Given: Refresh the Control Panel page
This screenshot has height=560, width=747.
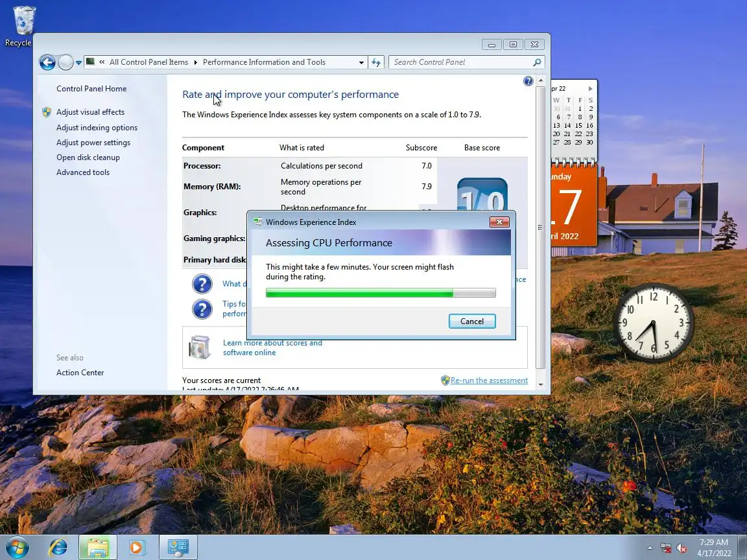Looking at the screenshot, I should click(376, 62).
